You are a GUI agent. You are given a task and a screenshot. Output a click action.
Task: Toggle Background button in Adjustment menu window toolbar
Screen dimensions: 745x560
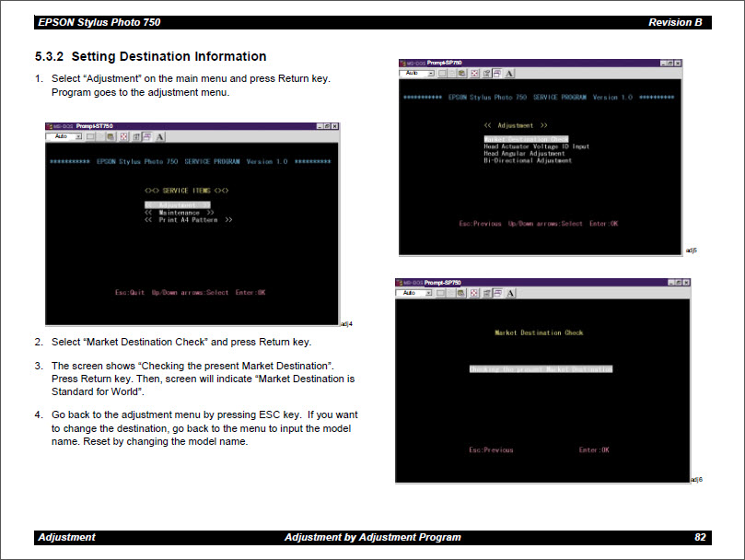pyautogui.click(x=497, y=73)
